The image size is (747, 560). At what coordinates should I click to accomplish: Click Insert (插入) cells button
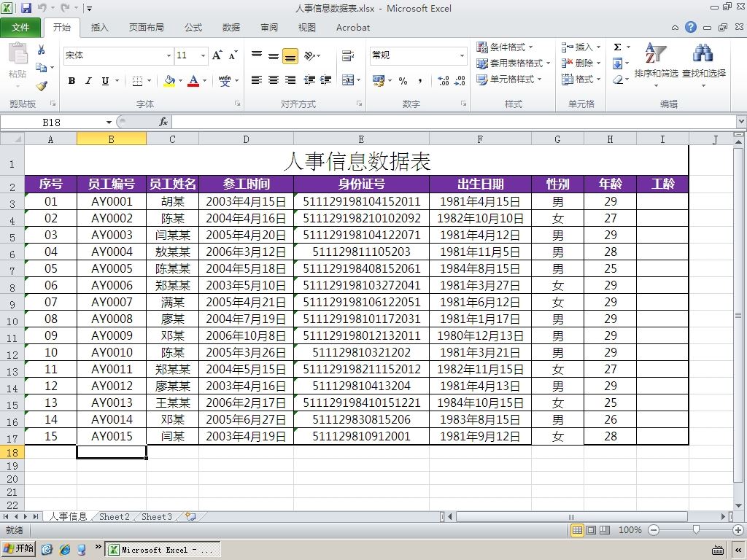click(x=581, y=47)
